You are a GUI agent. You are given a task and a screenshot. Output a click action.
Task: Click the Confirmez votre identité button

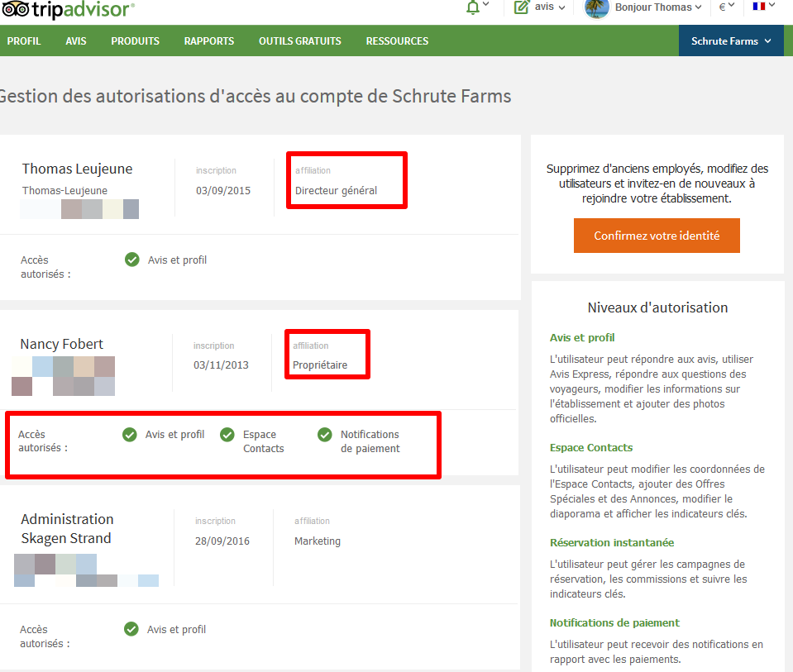[657, 236]
